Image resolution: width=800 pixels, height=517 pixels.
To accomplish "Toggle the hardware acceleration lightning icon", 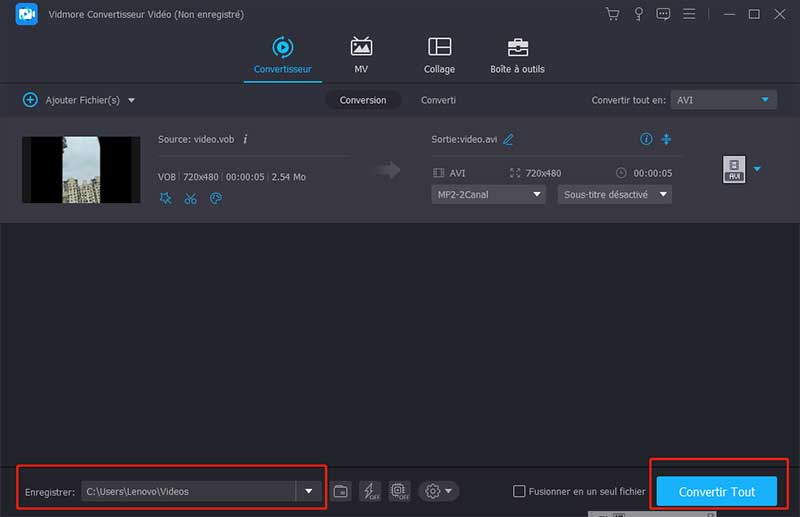I will pyautogui.click(x=370, y=491).
